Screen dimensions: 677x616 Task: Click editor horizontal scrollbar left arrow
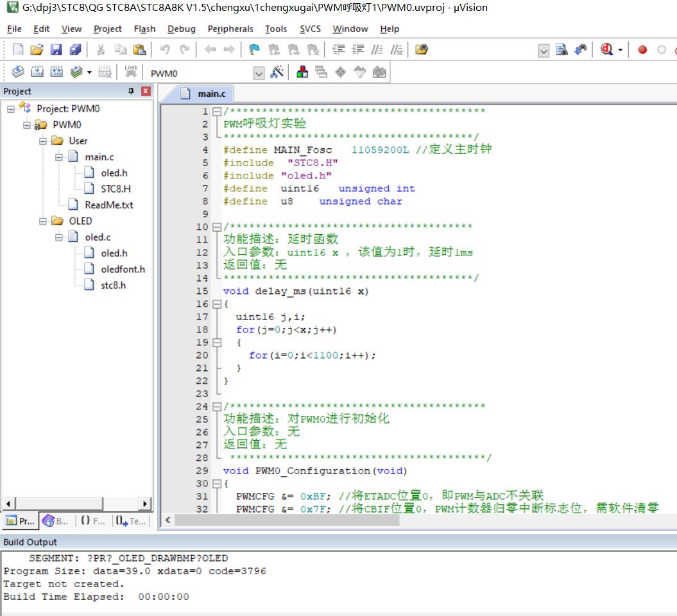(167, 520)
